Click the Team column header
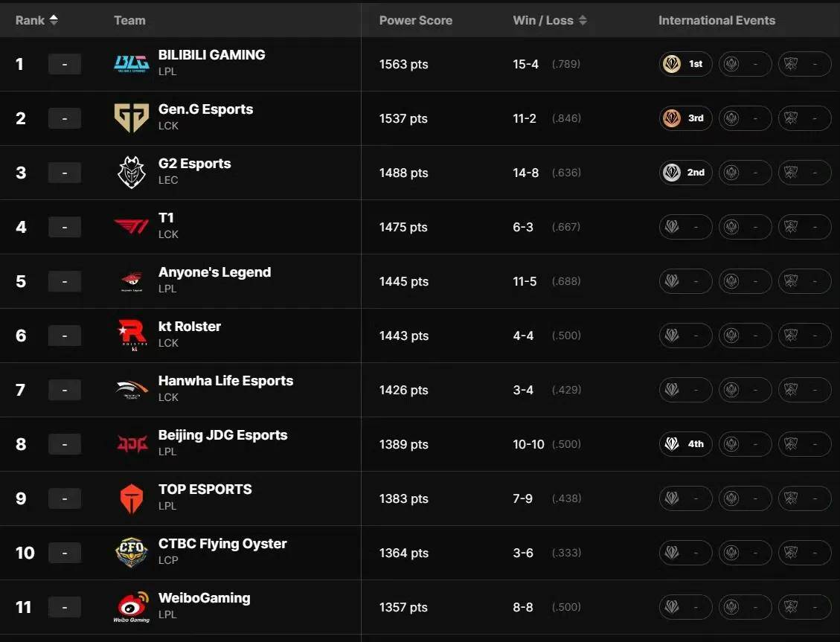The image size is (840, 642). coord(129,20)
